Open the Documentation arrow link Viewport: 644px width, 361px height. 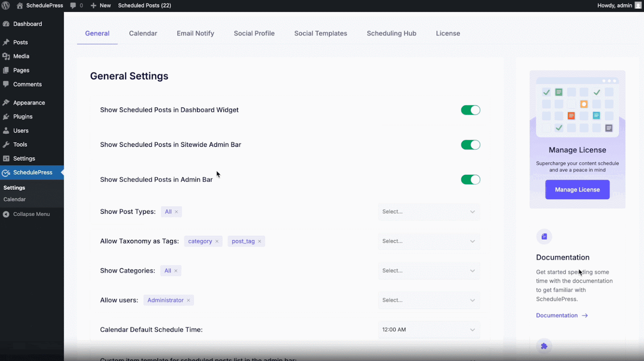tap(562, 315)
